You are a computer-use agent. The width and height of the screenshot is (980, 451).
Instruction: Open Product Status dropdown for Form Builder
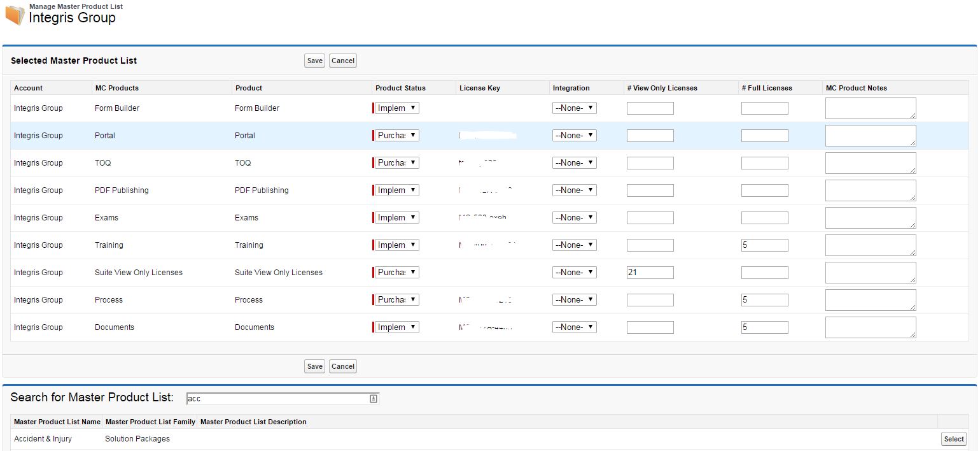(x=396, y=108)
